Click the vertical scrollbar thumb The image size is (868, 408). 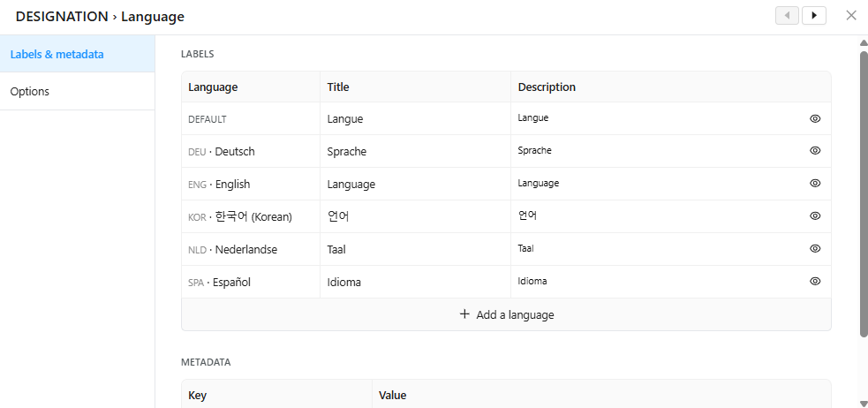(863, 193)
